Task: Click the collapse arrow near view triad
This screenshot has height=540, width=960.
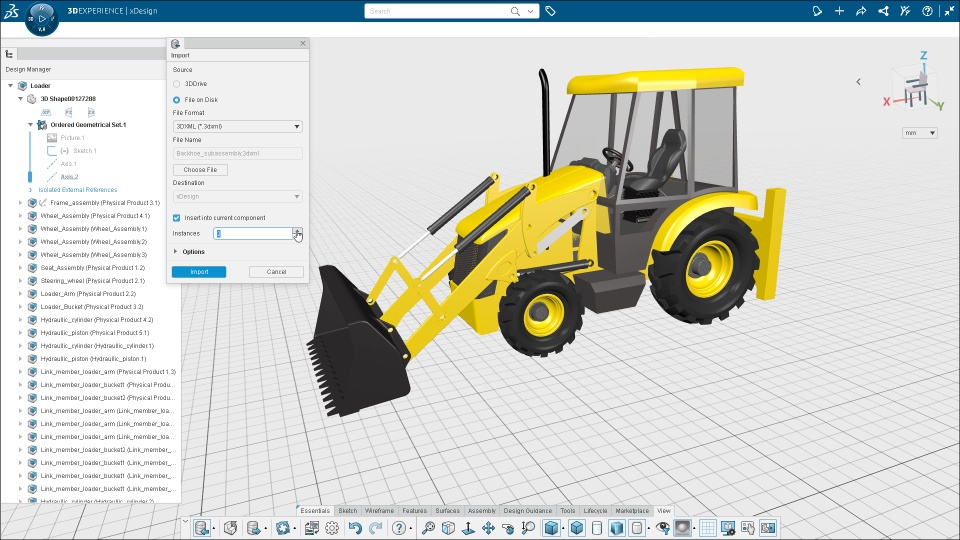Action: 858,81
